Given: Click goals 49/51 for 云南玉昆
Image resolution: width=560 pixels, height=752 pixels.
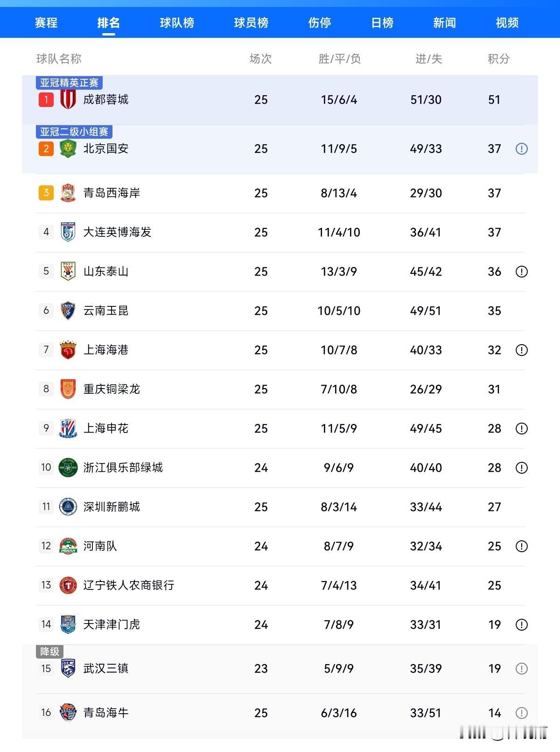Looking at the screenshot, I should point(426,311).
